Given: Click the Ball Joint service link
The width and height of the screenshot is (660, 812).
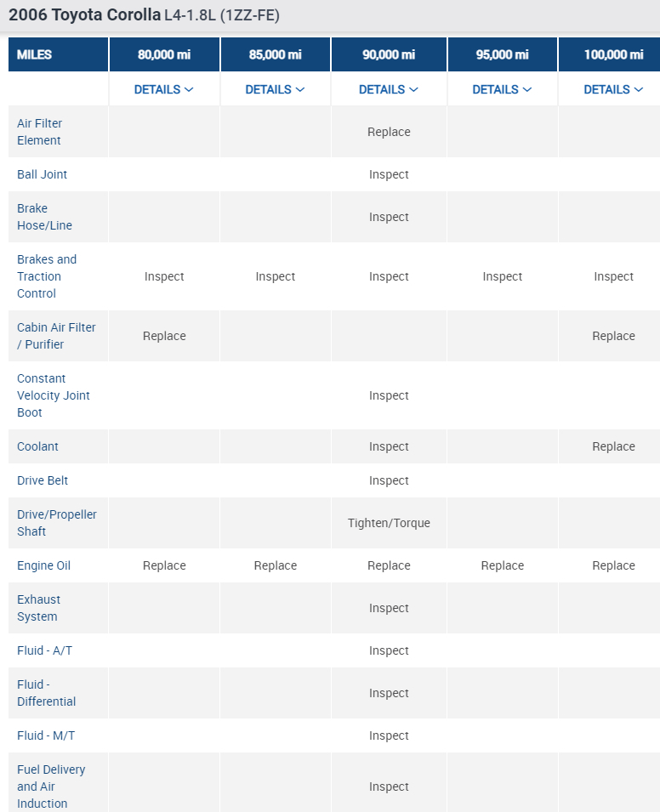Looking at the screenshot, I should point(42,174).
